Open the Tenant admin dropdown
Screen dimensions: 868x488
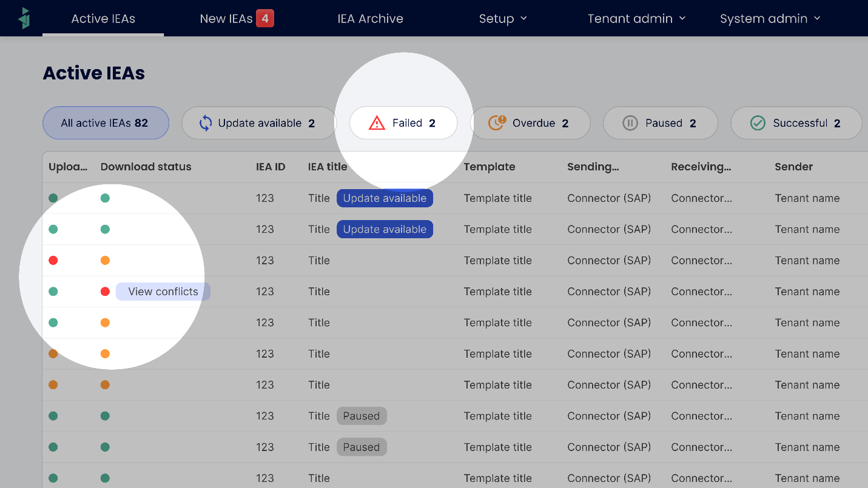pos(636,19)
